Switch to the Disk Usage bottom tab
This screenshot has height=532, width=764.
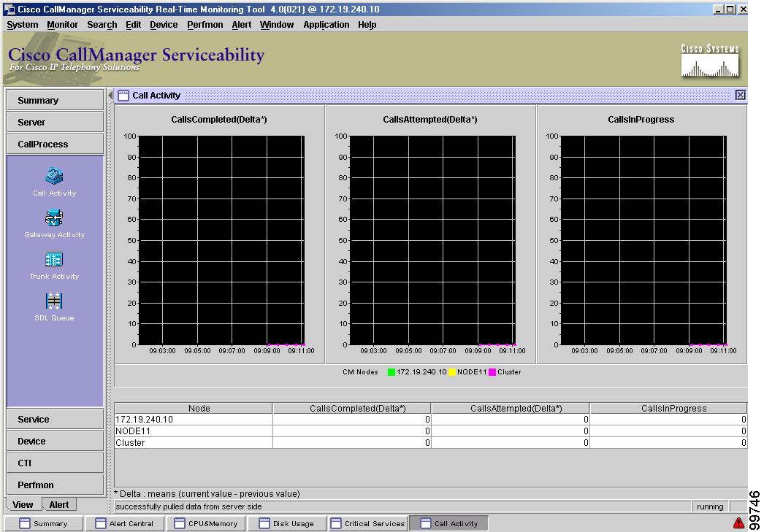287,524
